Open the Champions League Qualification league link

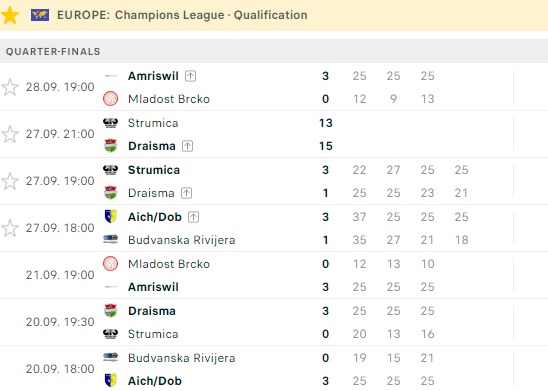tap(211, 15)
